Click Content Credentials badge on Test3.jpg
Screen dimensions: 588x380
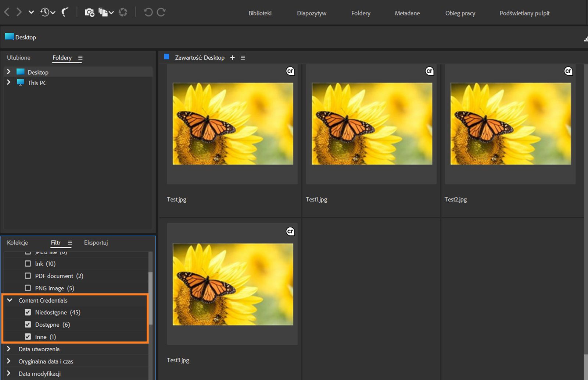(x=290, y=231)
